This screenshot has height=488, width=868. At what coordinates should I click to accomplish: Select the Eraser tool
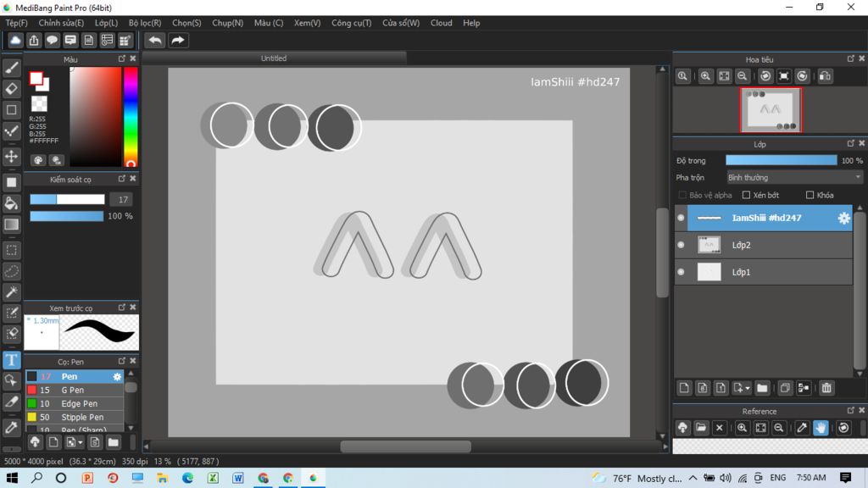point(12,88)
